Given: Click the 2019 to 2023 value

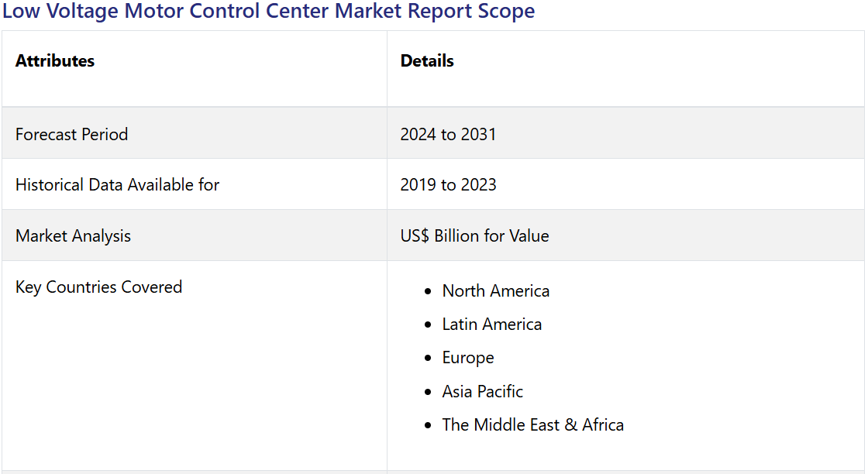Looking at the screenshot, I should tap(448, 184).
